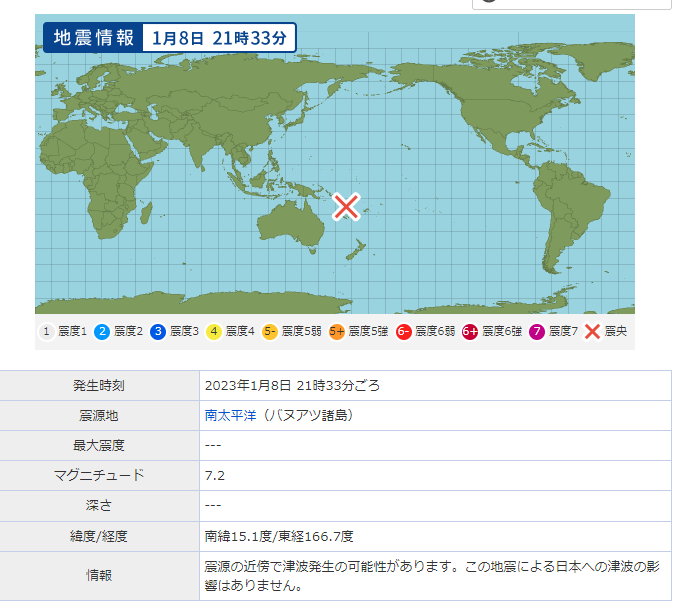Select the 情報 header cell
The image size is (683, 611).
click(99, 576)
